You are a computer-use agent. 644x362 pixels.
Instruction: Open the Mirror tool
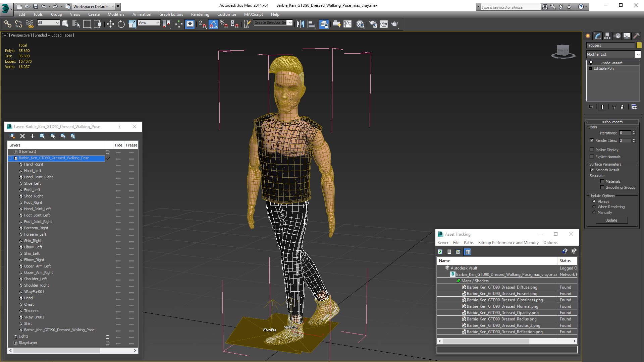point(301,24)
